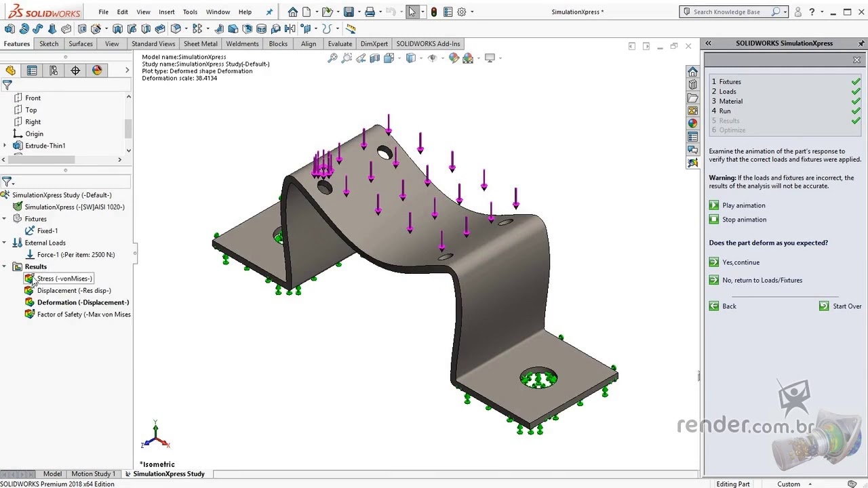This screenshot has height=488, width=868.
Task: Open FeatureManager design tree tab icon
Action: 10,70
